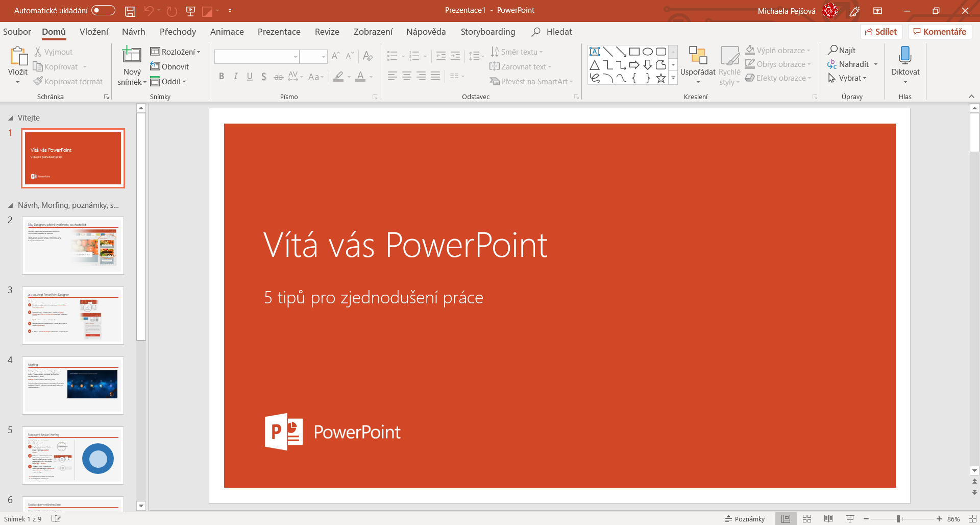Click the Sdílet button

click(x=881, y=31)
